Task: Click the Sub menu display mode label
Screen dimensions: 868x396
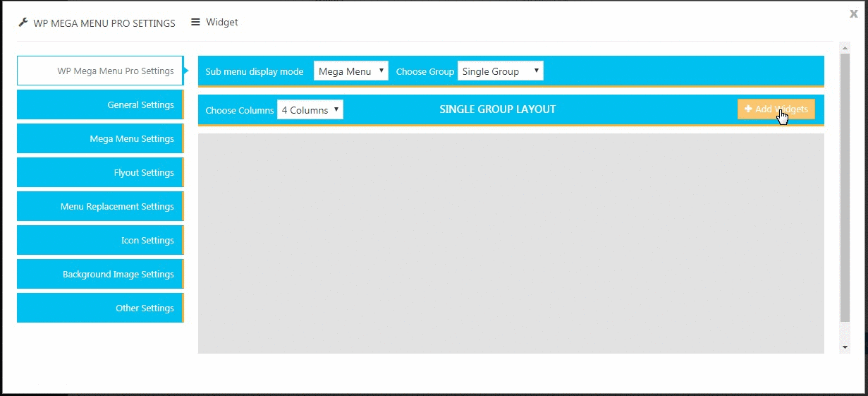Action: 255,71
